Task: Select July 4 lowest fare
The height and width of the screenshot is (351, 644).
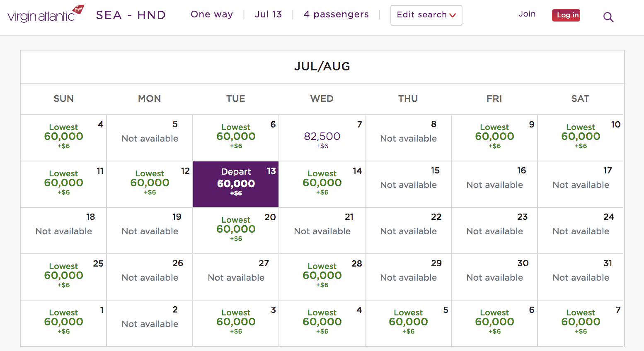Action: (63, 137)
